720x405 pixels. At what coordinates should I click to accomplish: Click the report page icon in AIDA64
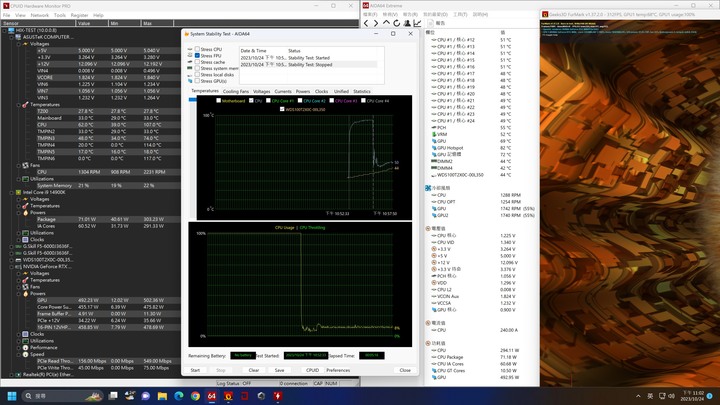coord(431,23)
